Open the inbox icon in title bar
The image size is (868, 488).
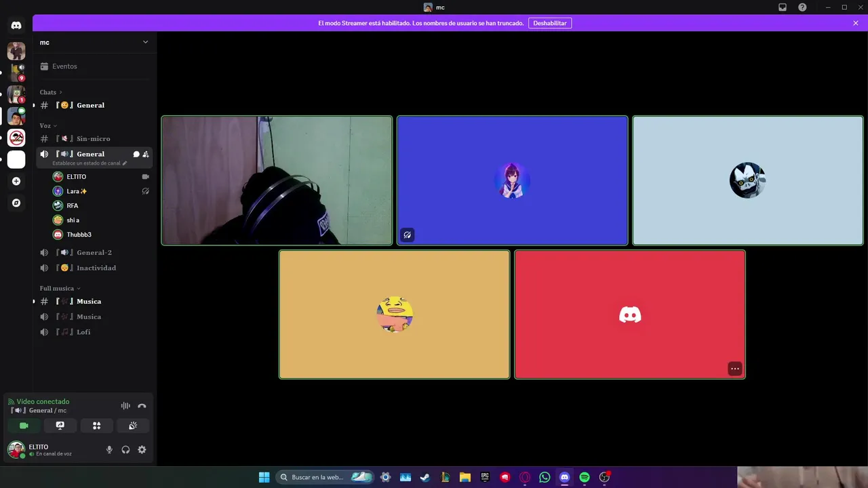(x=783, y=7)
